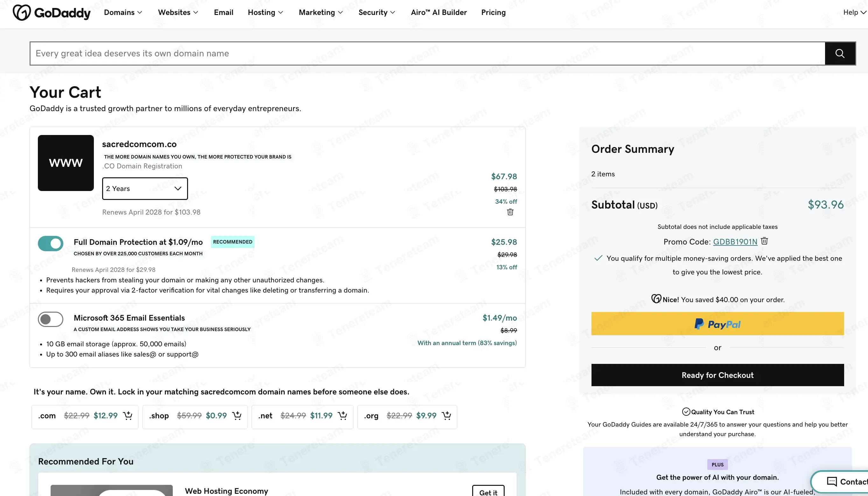The image size is (868, 496).
Task: Expand the Hosting menu
Action: tap(265, 13)
